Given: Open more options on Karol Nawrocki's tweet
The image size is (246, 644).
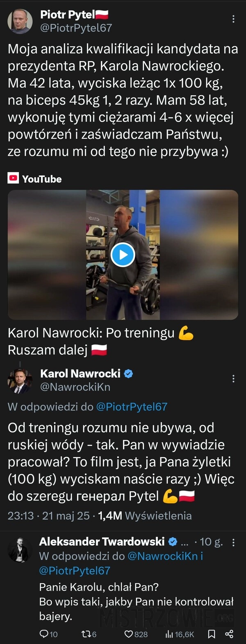Looking at the screenshot, I should click(233, 379).
